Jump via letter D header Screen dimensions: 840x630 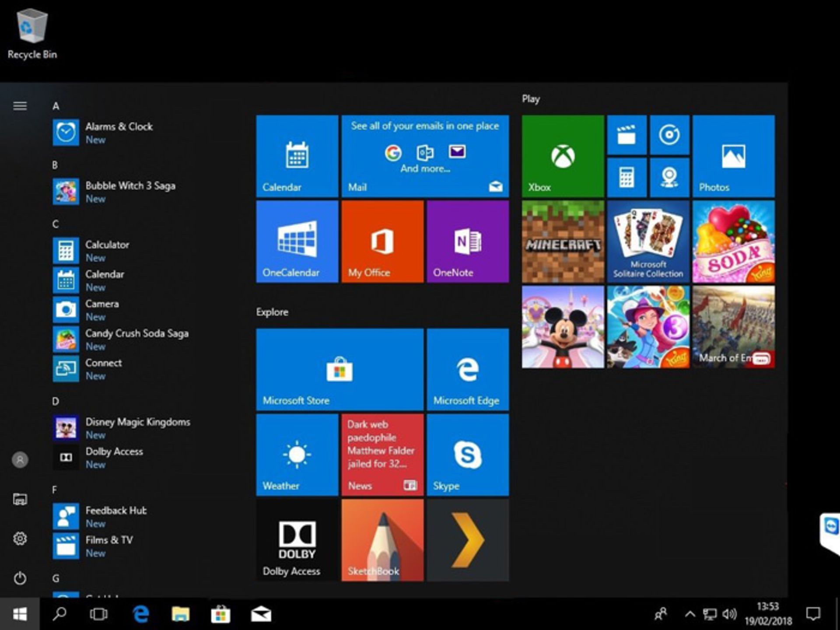pyautogui.click(x=56, y=401)
